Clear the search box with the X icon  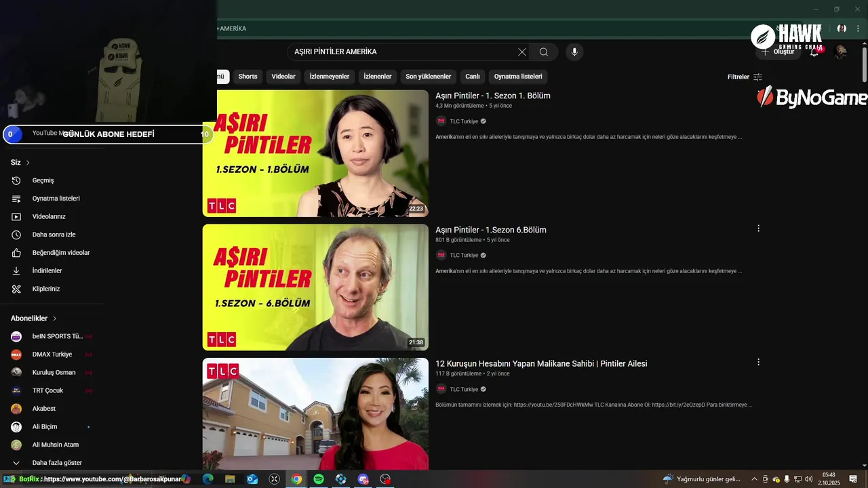coord(522,52)
